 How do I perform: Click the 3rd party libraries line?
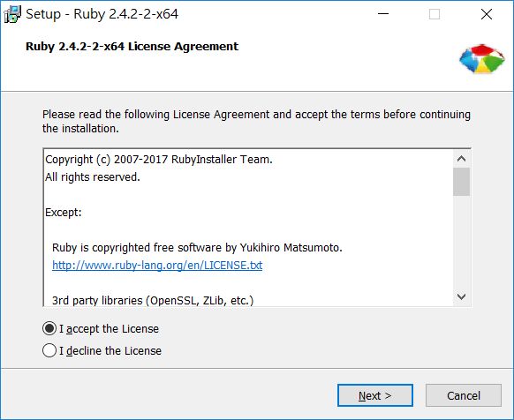click(153, 300)
